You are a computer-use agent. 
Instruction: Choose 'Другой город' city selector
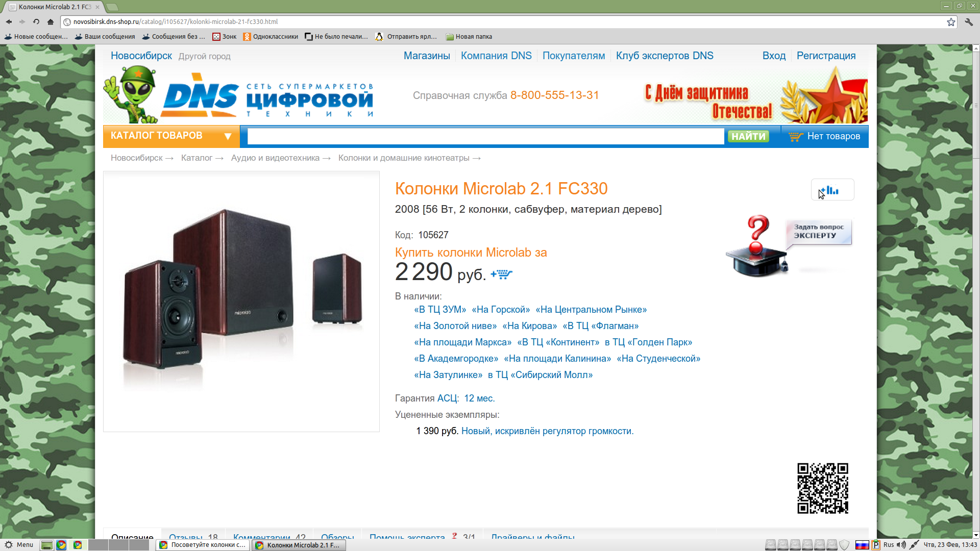click(204, 56)
